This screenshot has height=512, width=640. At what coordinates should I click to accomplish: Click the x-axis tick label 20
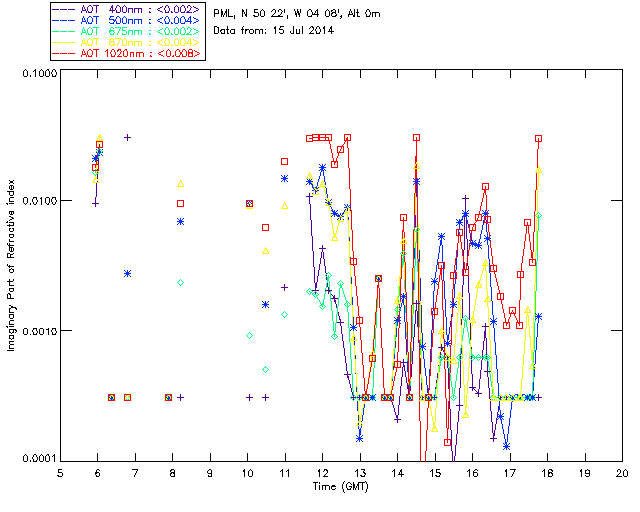click(621, 472)
